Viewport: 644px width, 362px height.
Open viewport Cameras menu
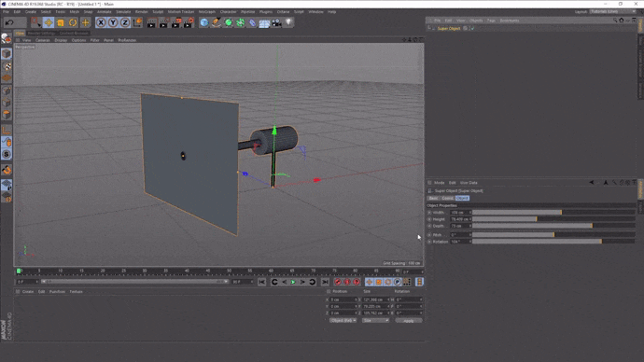pyautogui.click(x=42, y=40)
